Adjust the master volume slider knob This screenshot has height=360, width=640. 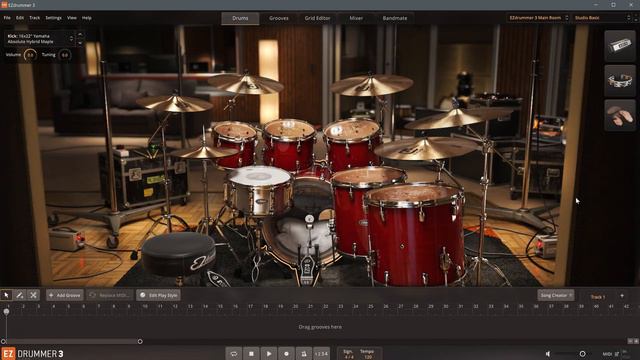click(582, 354)
